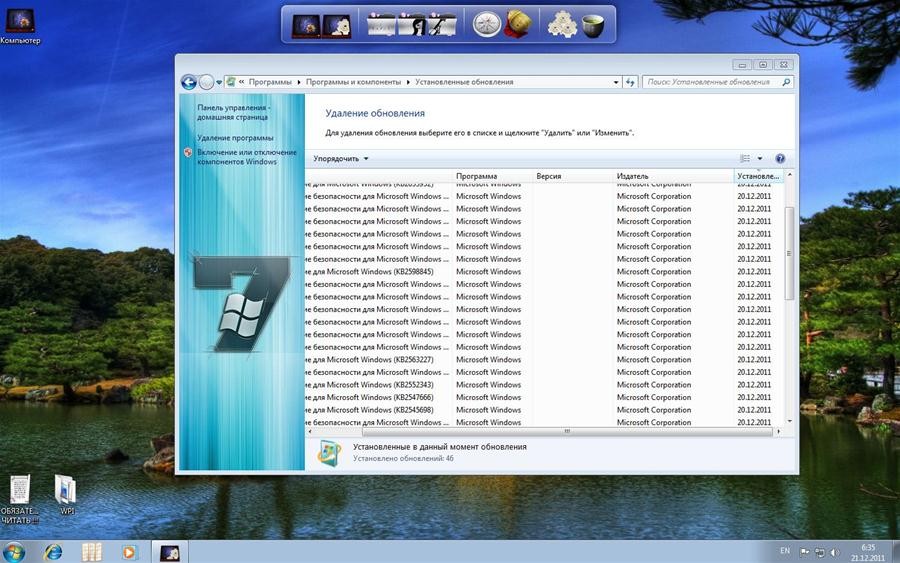
Task: Select the update row with KB2547666
Action: pos(544,398)
